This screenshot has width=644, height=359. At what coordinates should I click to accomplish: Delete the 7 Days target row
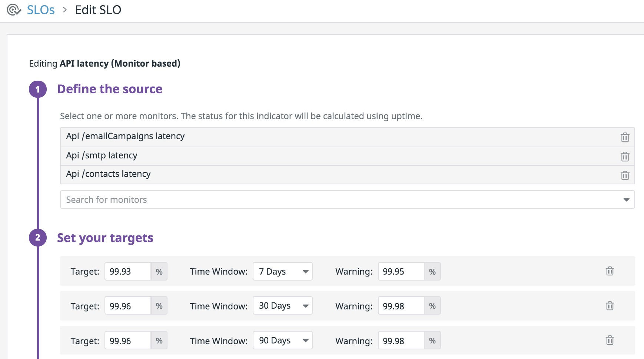pyautogui.click(x=610, y=271)
